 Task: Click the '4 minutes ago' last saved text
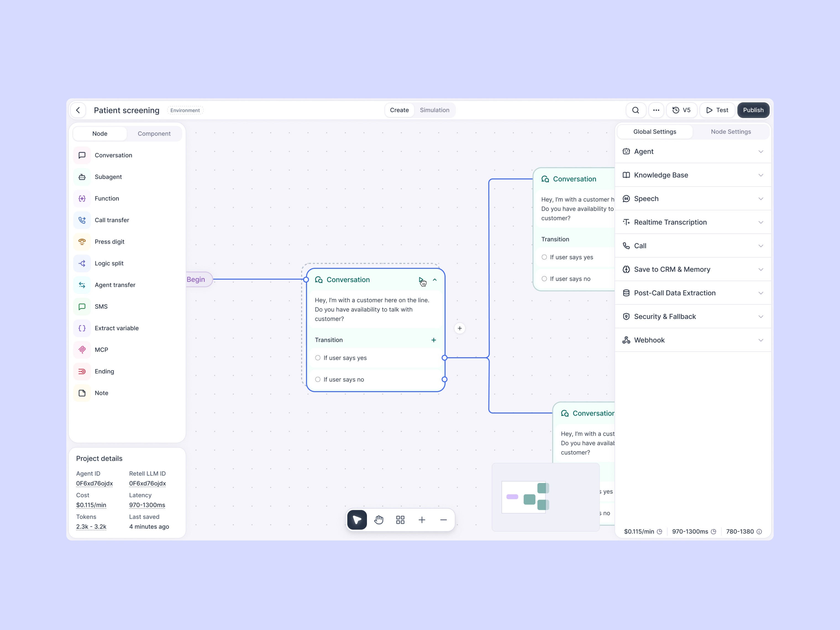point(149,527)
